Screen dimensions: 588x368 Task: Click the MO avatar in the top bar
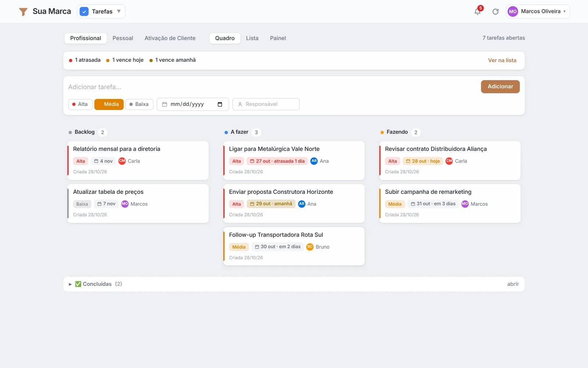(x=513, y=11)
